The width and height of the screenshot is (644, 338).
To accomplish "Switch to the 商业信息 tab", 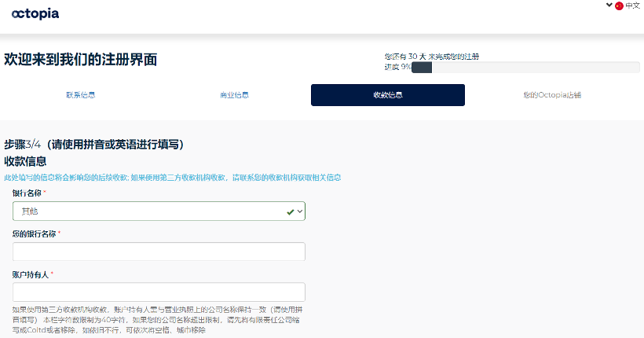I will click(234, 95).
